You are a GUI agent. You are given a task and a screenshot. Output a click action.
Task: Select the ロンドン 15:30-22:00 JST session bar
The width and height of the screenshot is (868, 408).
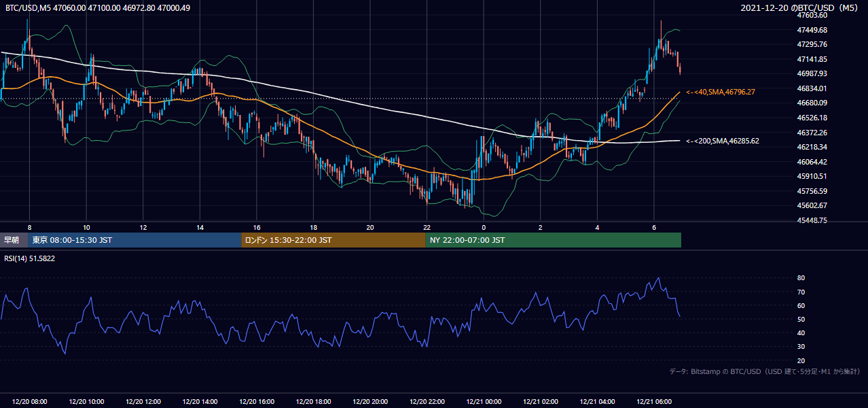pyautogui.click(x=333, y=240)
